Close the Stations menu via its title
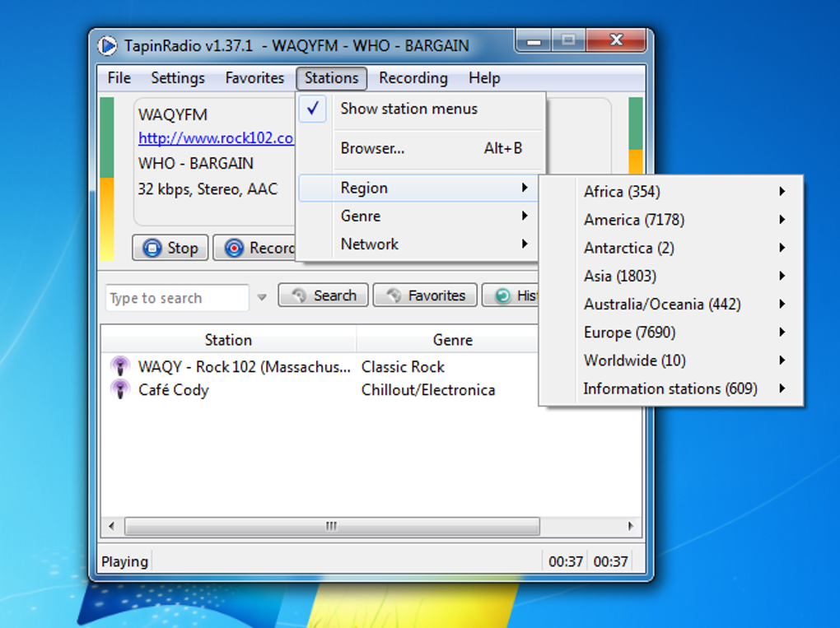Screen dimensions: 840x628 tap(331, 78)
